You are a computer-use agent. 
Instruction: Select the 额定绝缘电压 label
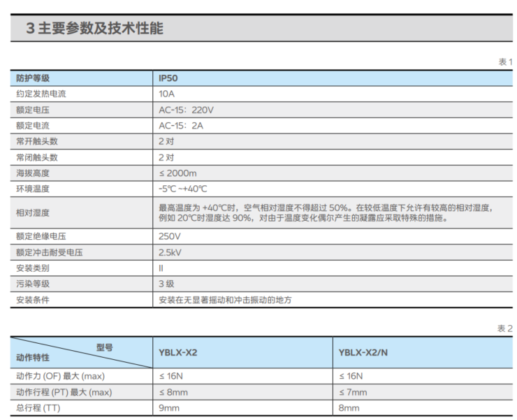pos(41,237)
